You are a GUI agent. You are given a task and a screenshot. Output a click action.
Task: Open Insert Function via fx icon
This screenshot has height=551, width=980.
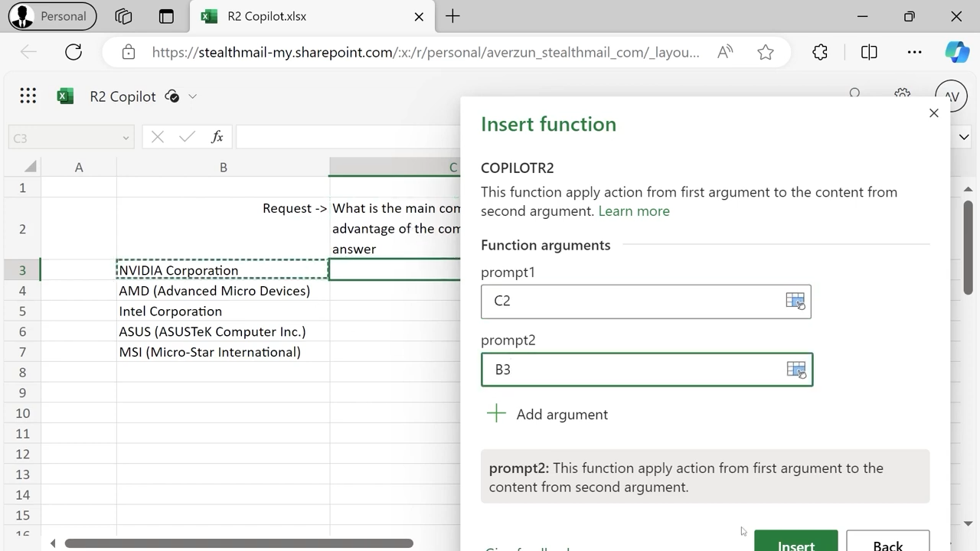[217, 137]
